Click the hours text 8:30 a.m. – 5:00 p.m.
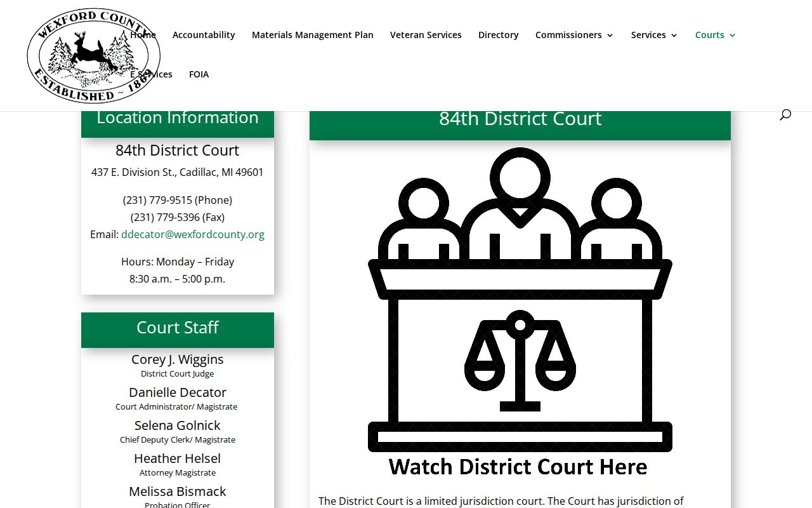812x508 pixels. click(178, 279)
